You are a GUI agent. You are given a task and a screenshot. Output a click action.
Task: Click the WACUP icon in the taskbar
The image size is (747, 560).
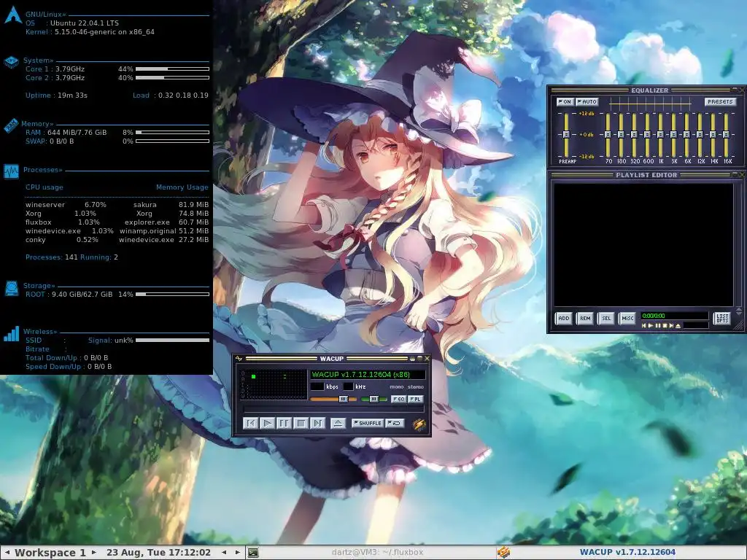click(503, 553)
